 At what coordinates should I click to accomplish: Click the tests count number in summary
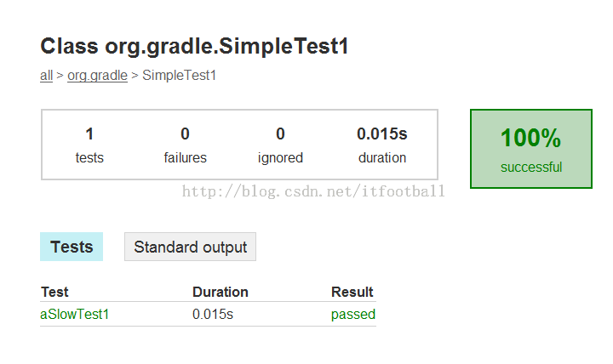pyautogui.click(x=89, y=134)
